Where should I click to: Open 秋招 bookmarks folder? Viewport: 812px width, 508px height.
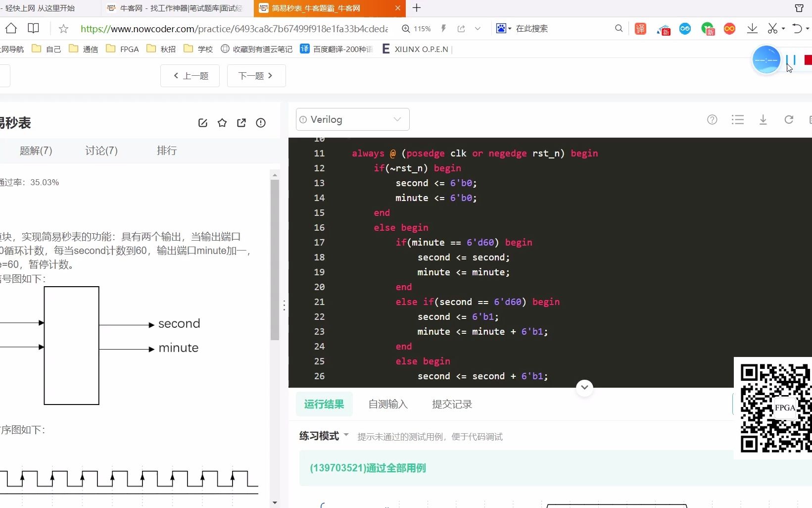(161, 49)
